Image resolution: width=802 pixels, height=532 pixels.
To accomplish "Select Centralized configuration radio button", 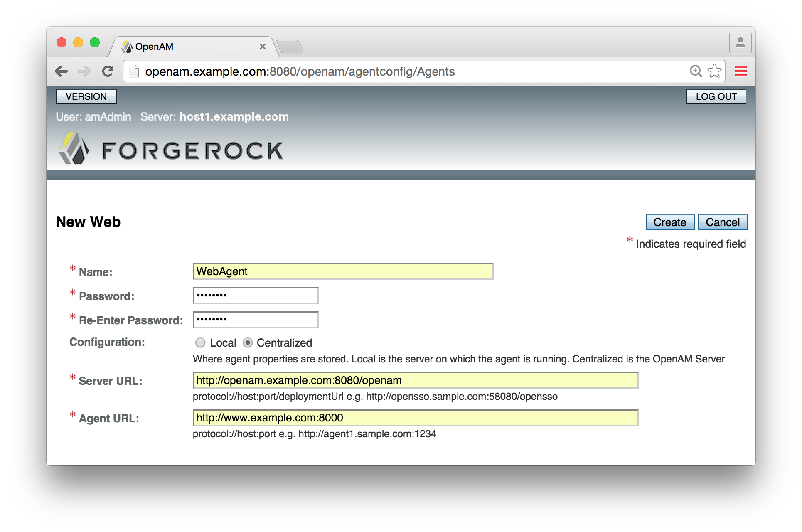I will (x=248, y=343).
